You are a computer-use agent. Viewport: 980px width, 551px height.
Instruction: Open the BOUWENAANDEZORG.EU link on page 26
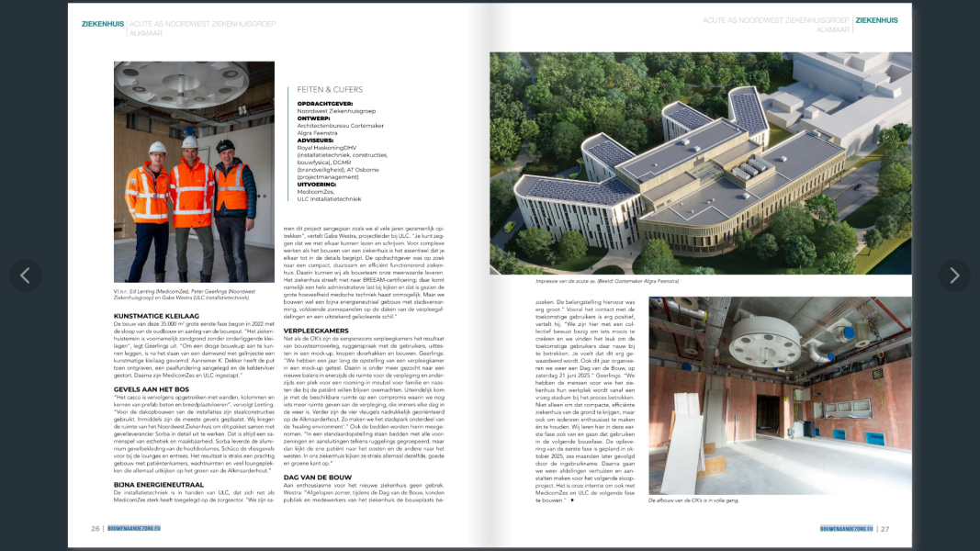pos(134,529)
